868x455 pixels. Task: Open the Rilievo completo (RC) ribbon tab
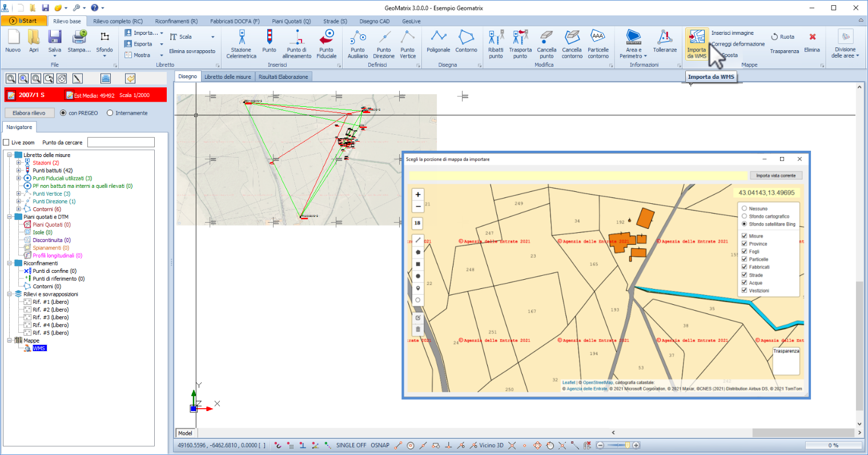[118, 21]
